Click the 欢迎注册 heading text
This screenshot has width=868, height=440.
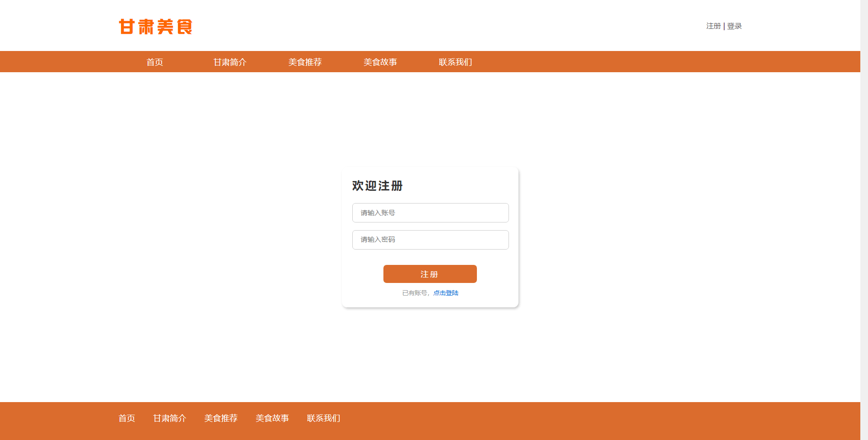[x=378, y=185]
